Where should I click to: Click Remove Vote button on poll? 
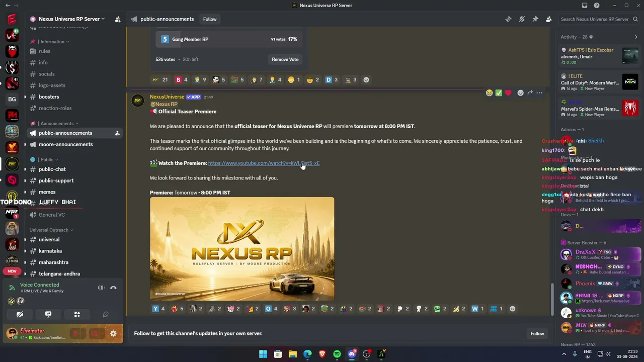pos(285,59)
